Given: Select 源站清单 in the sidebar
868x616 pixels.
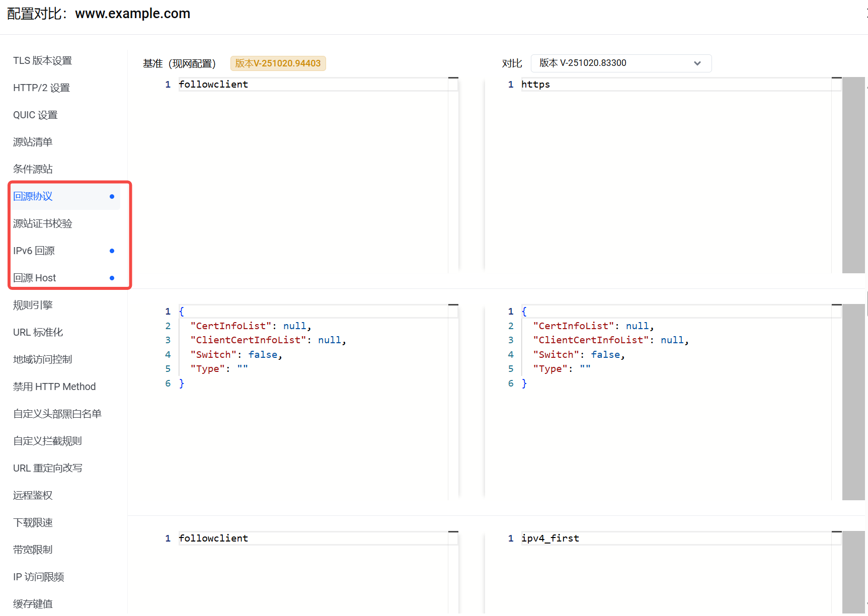Looking at the screenshot, I should click(33, 142).
